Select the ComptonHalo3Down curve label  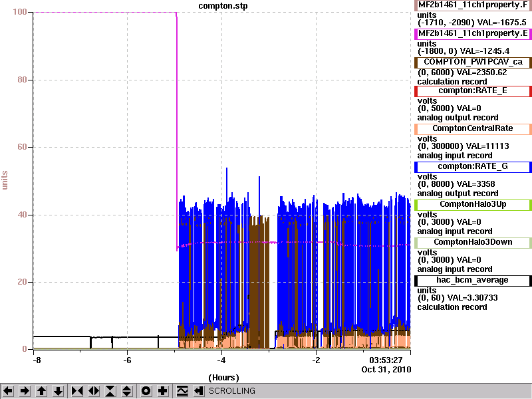[x=473, y=242]
